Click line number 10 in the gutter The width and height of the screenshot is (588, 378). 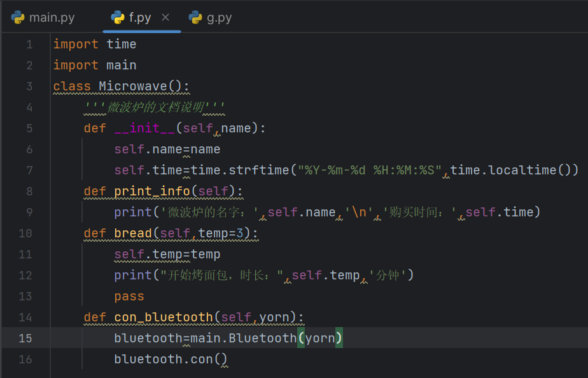pyautogui.click(x=25, y=233)
